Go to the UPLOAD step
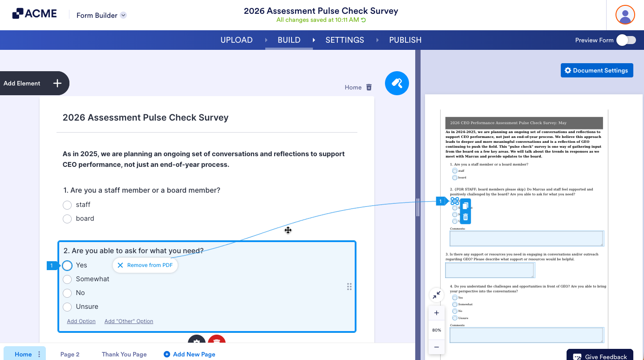644x360 pixels. [x=237, y=40]
